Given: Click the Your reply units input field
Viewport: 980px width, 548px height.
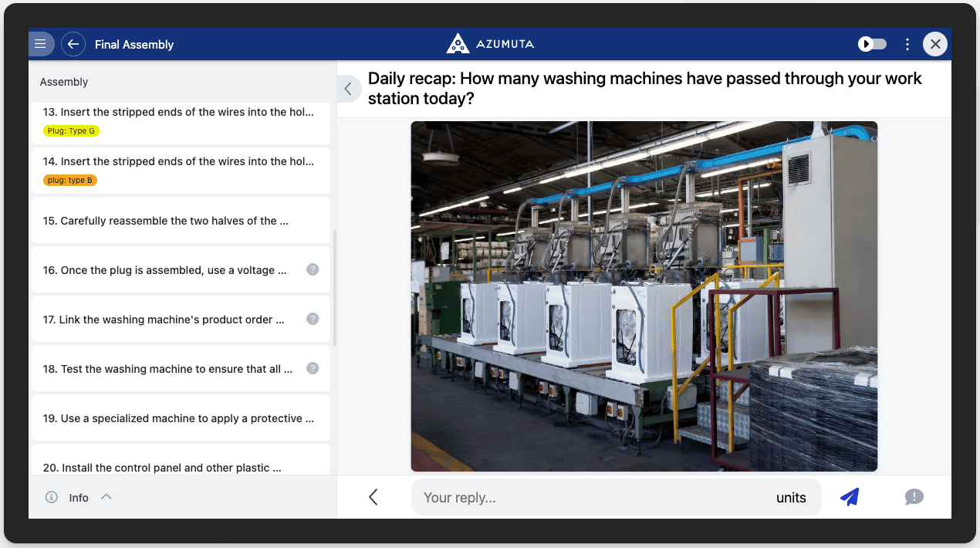Looking at the screenshot, I should click(x=594, y=497).
